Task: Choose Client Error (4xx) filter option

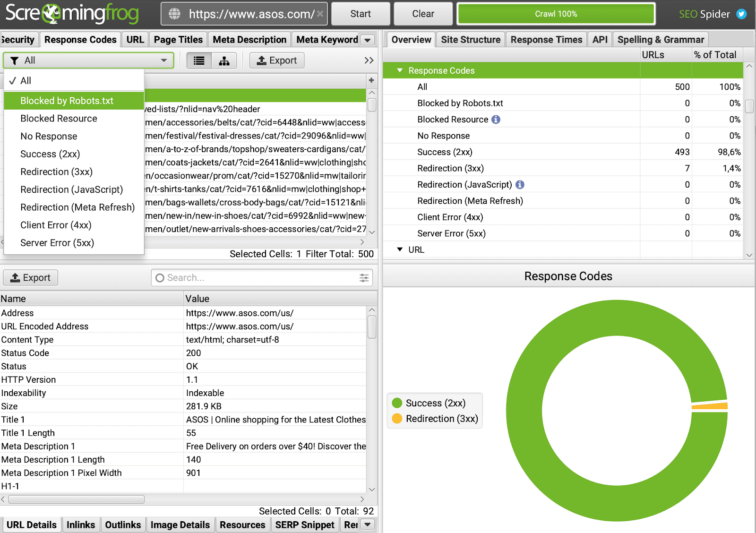Action: click(x=74, y=225)
